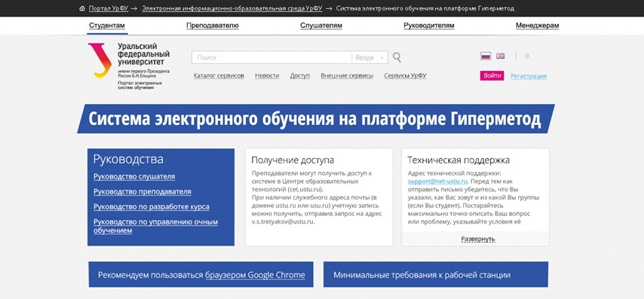Click the Система электронного обучения banner title

314,119
